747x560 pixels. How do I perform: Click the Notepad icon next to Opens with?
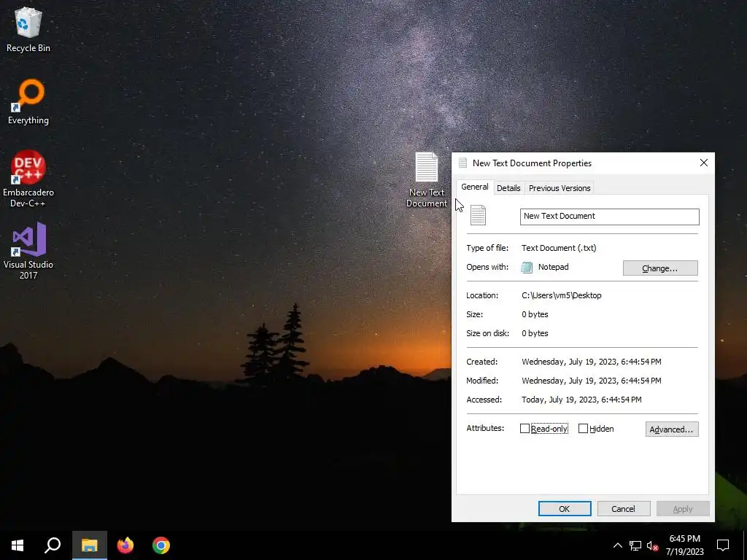point(527,267)
